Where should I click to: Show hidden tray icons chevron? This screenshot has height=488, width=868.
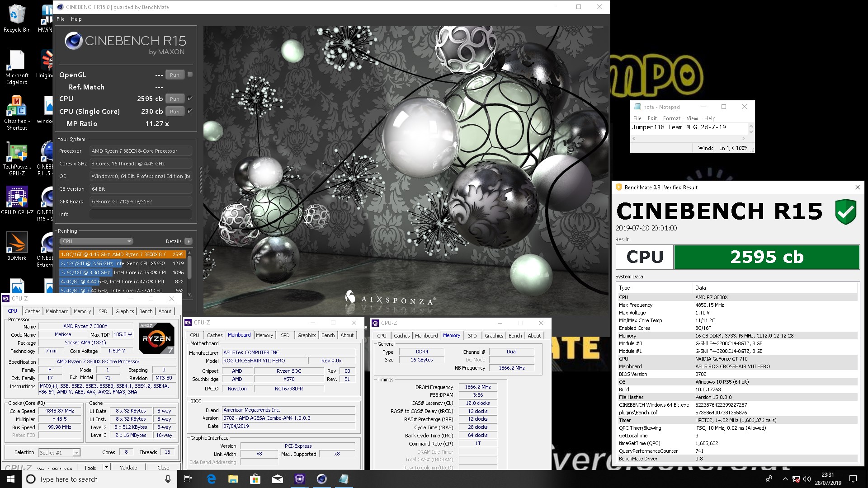click(785, 479)
